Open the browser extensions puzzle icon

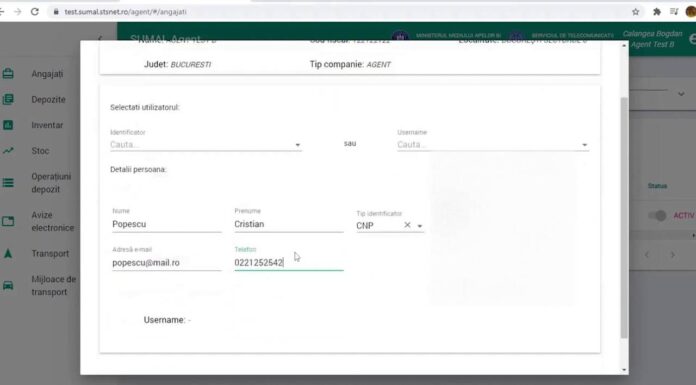657,12
